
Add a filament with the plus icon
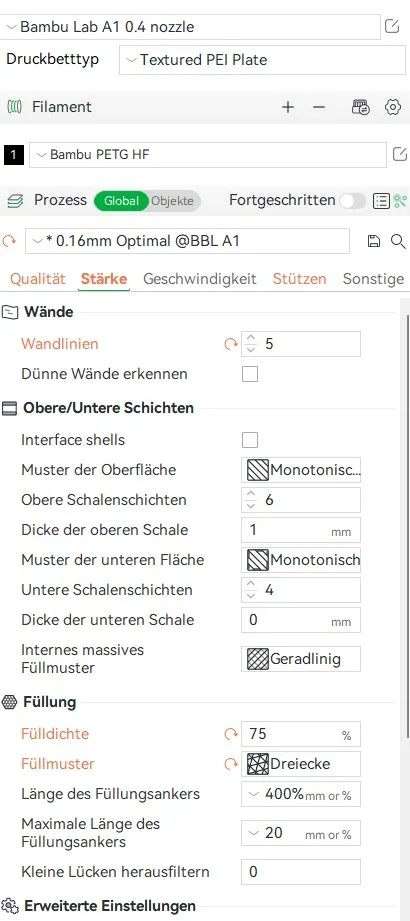tap(288, 107)
